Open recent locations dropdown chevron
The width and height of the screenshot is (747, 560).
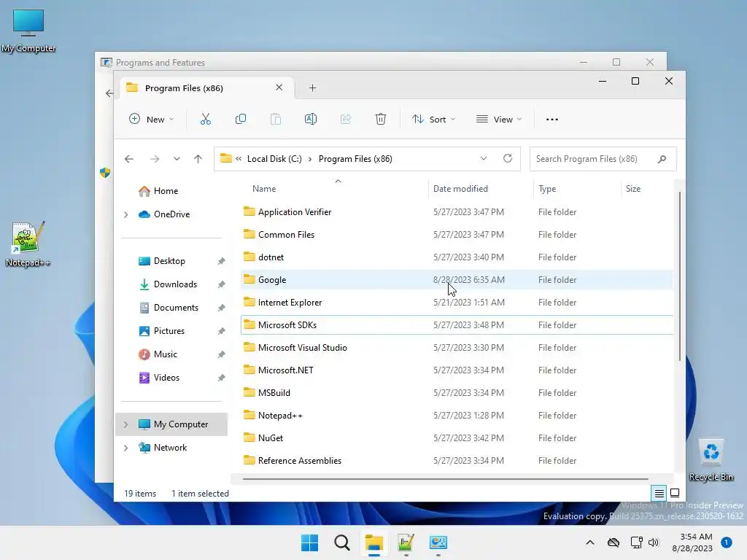coord(177,159)
